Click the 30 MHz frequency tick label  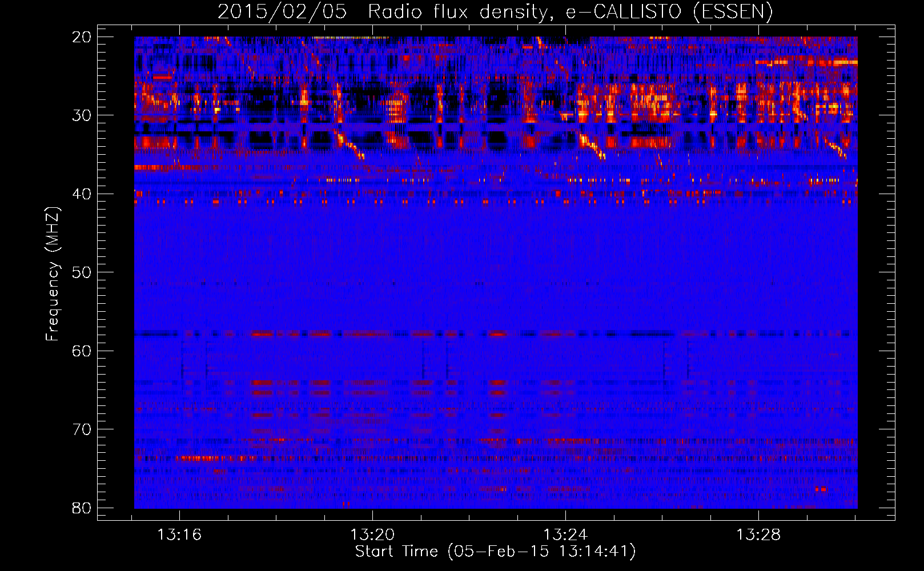82,115
